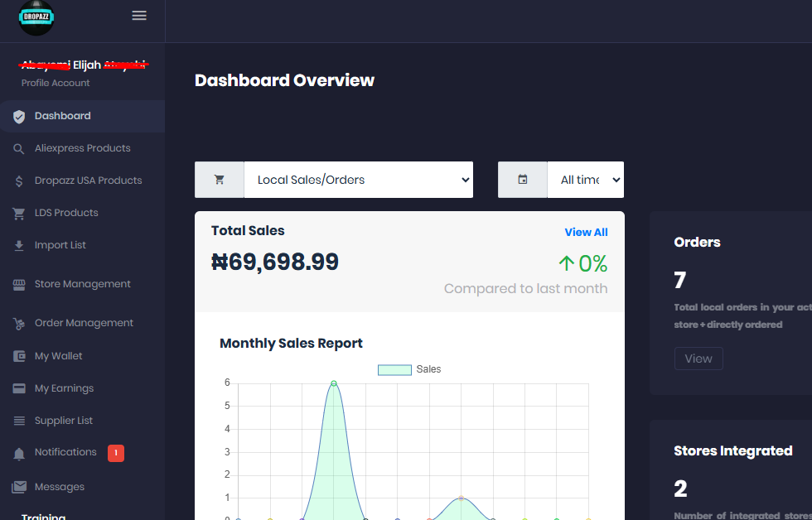Go to My Earnings page
The image size is (812, 520).
pos(64,388)
